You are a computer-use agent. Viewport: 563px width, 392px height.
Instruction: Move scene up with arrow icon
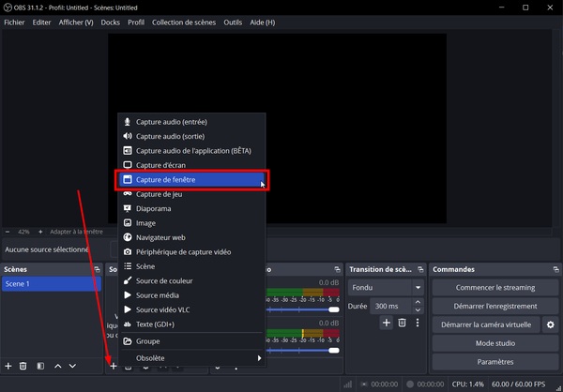pos(57,366)
